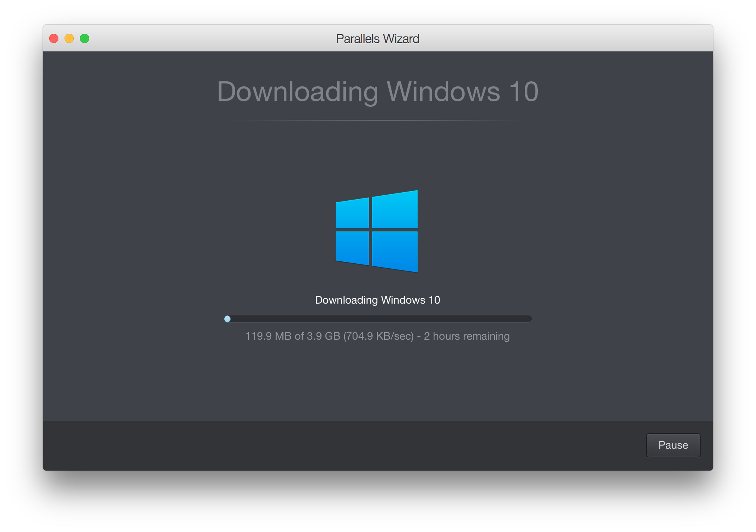The height and width of the screenshot is (532, 756).
Task: Click the divider line beneath the heading
Action: (378, 120)
